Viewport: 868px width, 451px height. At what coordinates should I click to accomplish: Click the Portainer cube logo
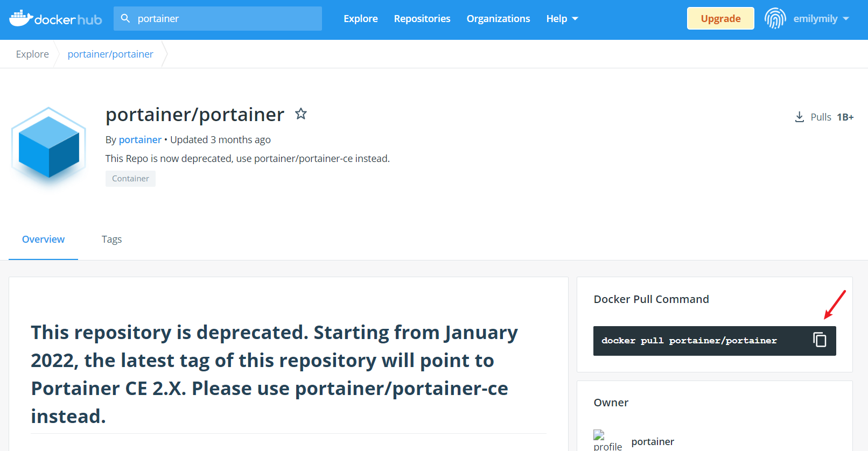pyautogui.click(x=49, y=144)
